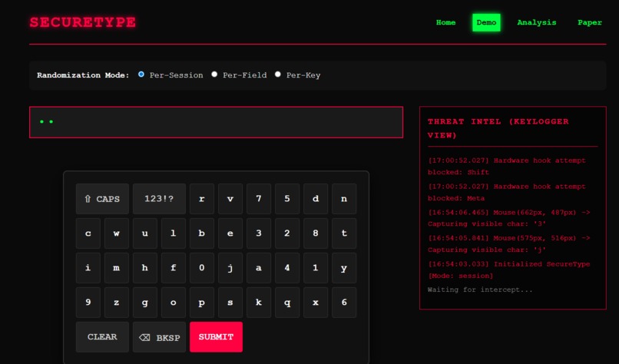Tap the 'j' key on virtual keyboard

tap(230, 268)
